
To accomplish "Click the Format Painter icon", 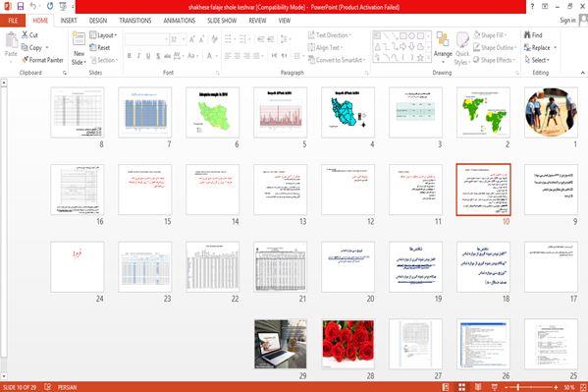I will pyautogui.click(x=26, y=60).
